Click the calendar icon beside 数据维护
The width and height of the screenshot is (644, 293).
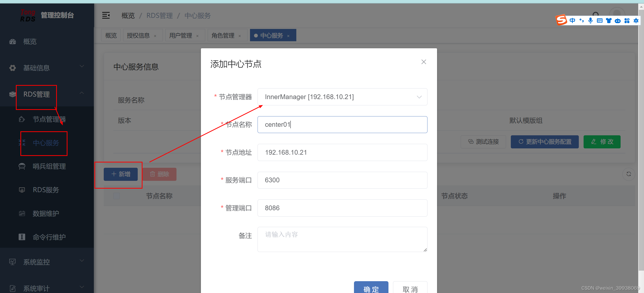click(22, 214)
